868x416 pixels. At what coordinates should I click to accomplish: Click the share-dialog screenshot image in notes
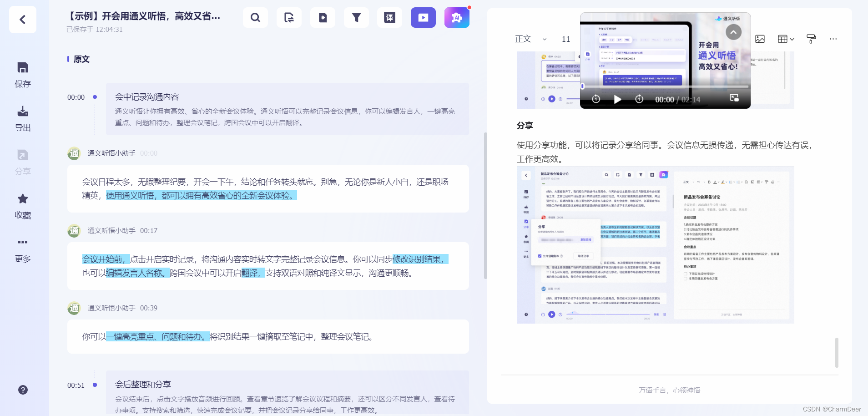pos(656,245)
